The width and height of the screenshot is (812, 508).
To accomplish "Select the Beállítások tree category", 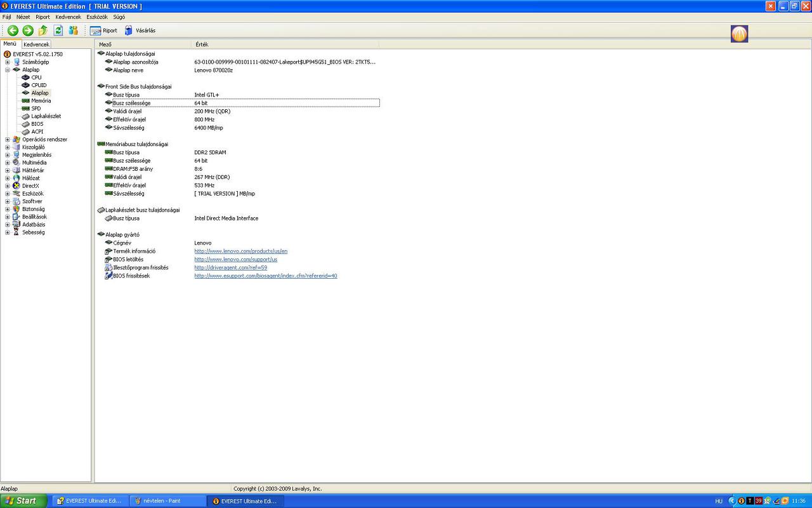I will [x=35, y=217].
